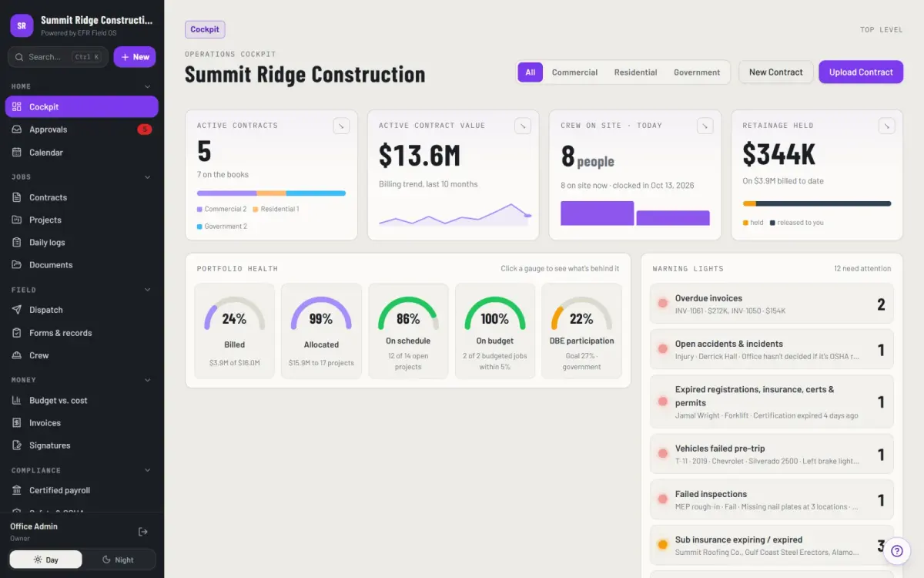
Task: Open the On schedule 86% gauge
Action: click(408, 331)
